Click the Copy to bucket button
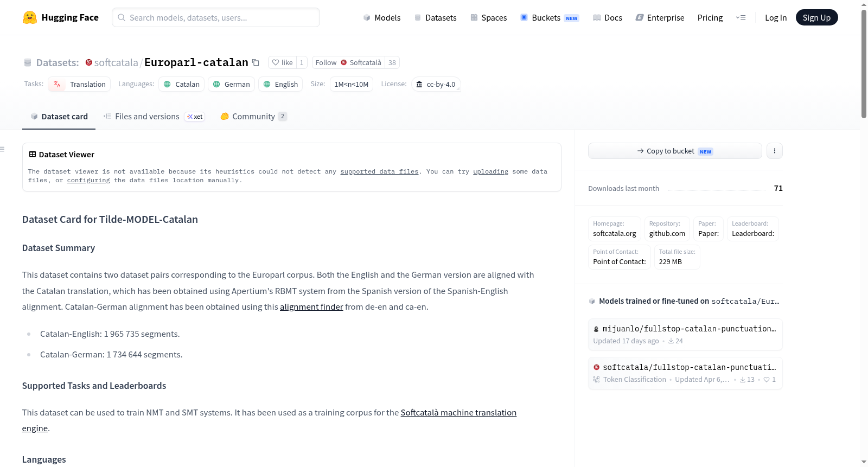This screenshot has height=467, width=868. point(675,151)
